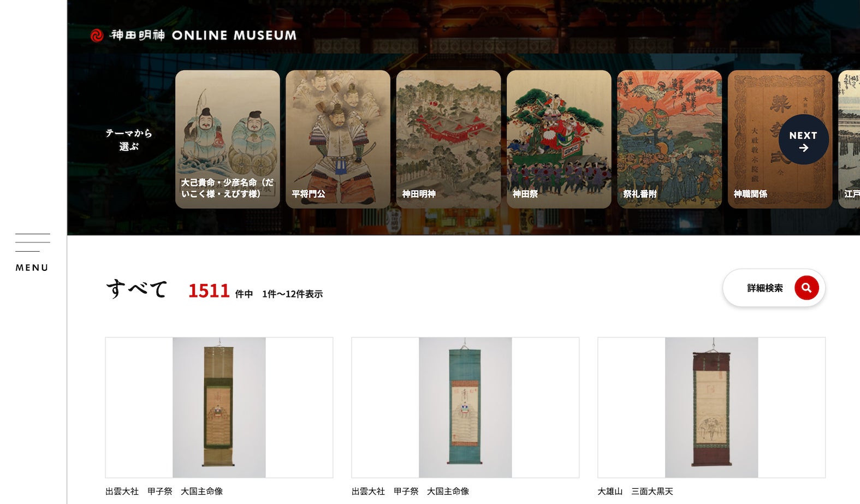Click the ONLINE MUSEUM header title
This screenshot has width=860, height=504.
pyautogui.click(x=234, y=35)
